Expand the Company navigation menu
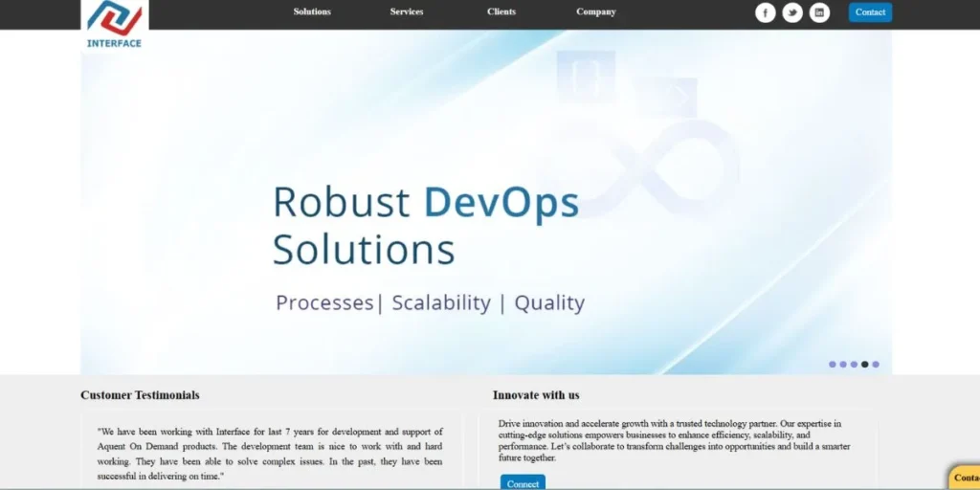This screenshot has width=980, height=490. (596, 11)
